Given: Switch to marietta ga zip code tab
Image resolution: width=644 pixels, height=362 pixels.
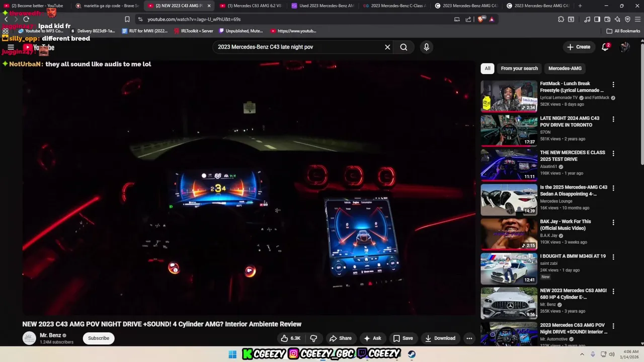Looking at the screenshot, I should pos(107,6).
